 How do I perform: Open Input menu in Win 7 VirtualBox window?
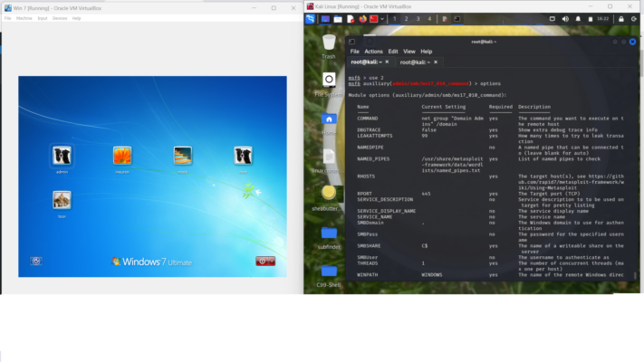[43, 18]
